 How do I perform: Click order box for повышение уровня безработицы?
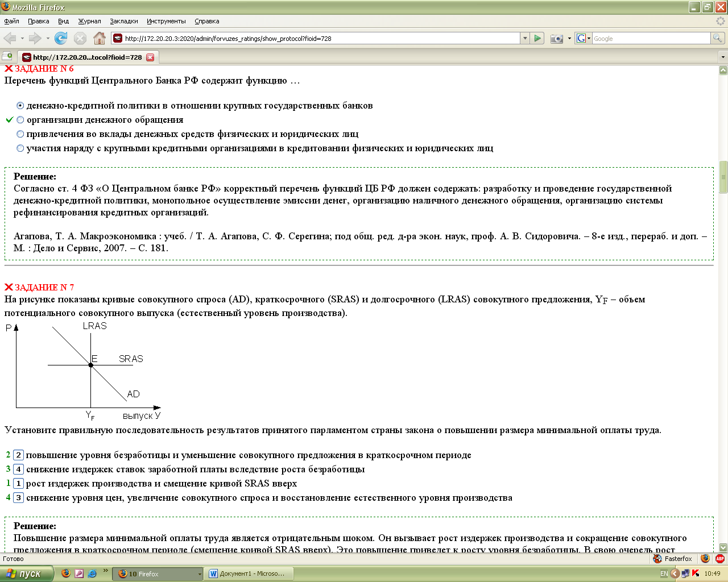pyautogui.click(x=18, y=455)
